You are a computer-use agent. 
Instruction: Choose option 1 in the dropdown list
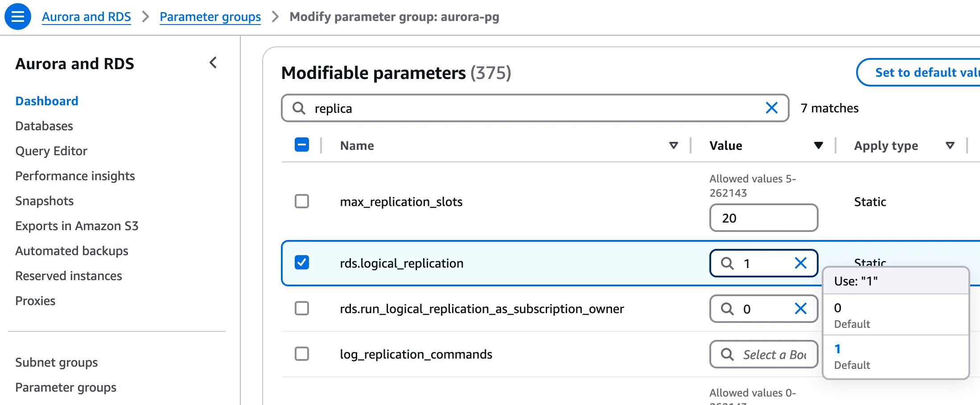[x=895, y=356]
